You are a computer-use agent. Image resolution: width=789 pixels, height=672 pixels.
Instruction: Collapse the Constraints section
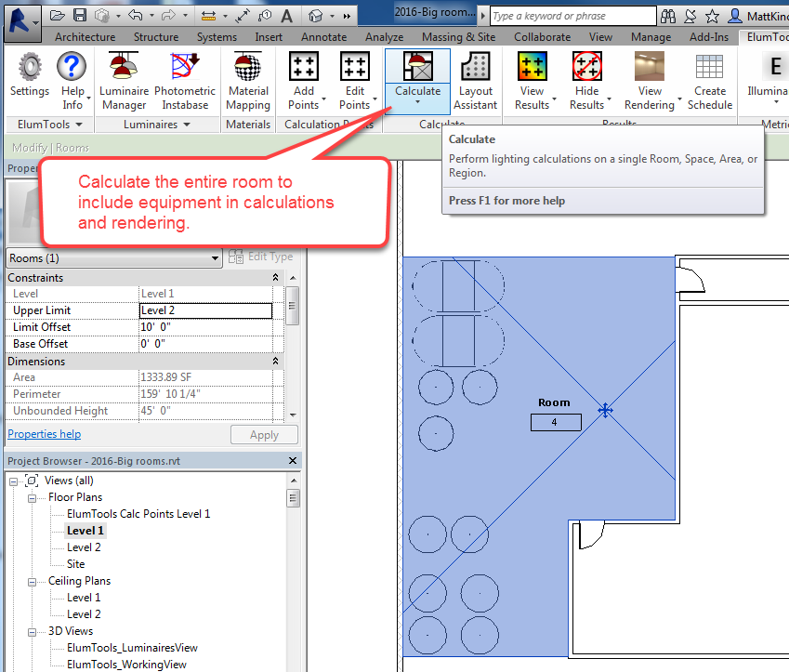275,277
